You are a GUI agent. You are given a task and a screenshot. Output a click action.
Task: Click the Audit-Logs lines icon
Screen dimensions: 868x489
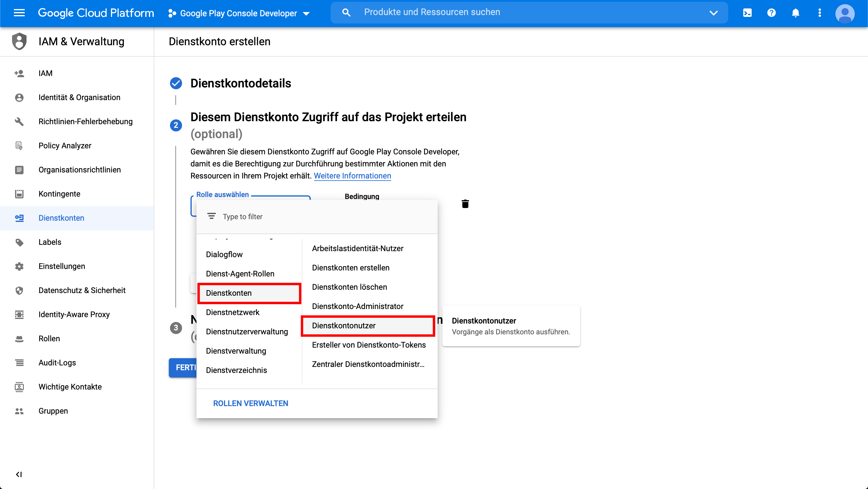[x=19, y=363]
